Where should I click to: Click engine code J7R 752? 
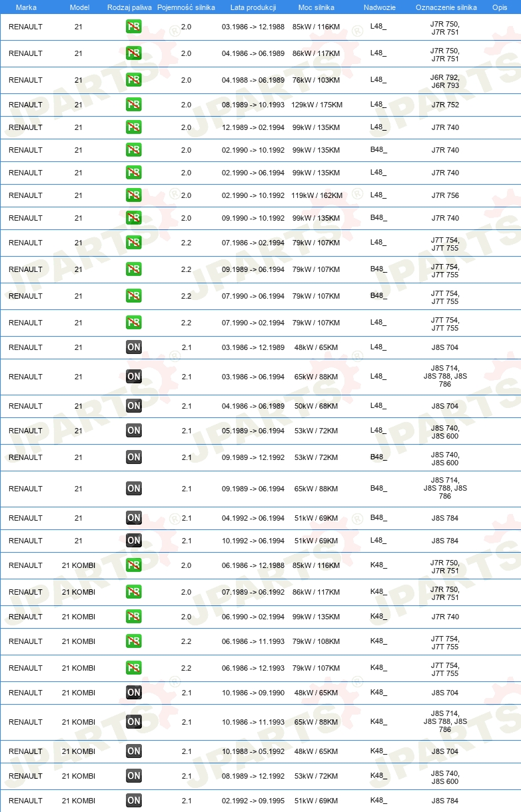click(x=445, y=105)
